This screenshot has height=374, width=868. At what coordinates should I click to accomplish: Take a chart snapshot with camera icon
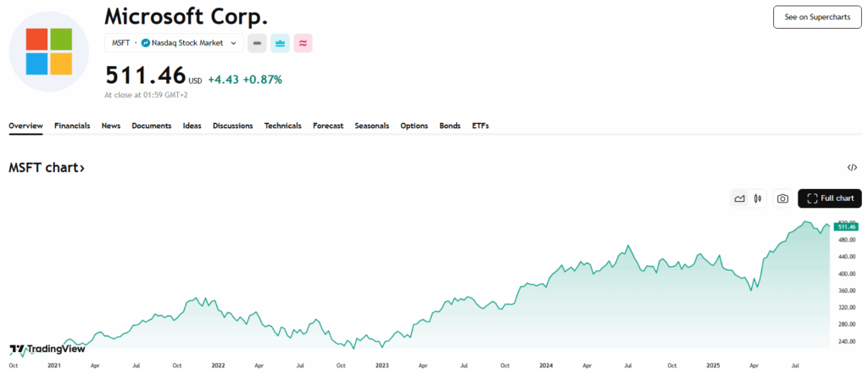[782, 198]
